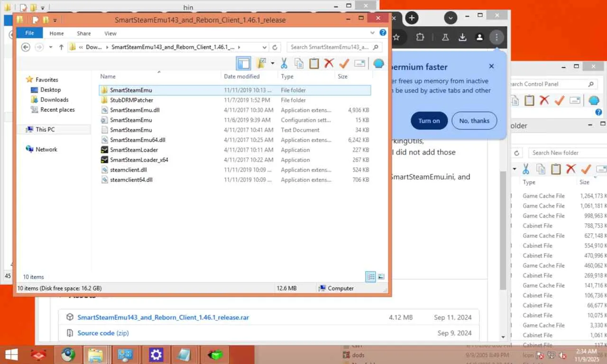Image resolution: width=607 pixels, height=364 pixels.
Task: Click the Search SmartSteamEmu143 search box
Action: (x=335, y=47)
